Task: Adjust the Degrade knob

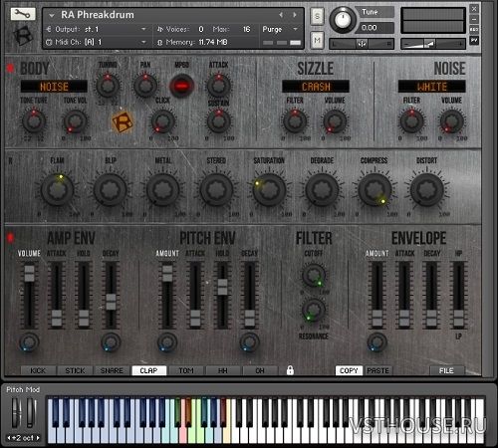Action: tap(322, 189)
